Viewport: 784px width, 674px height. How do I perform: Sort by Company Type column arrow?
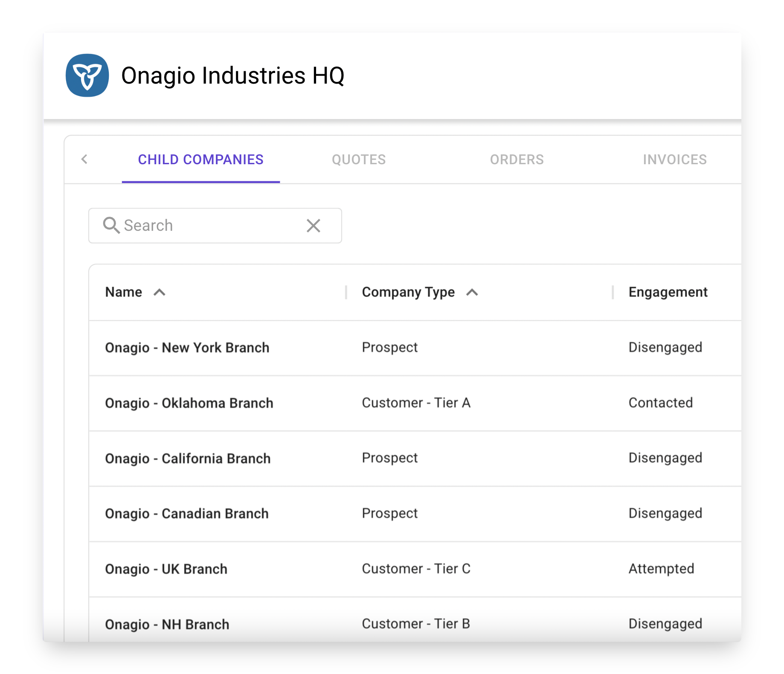[472, 293]
